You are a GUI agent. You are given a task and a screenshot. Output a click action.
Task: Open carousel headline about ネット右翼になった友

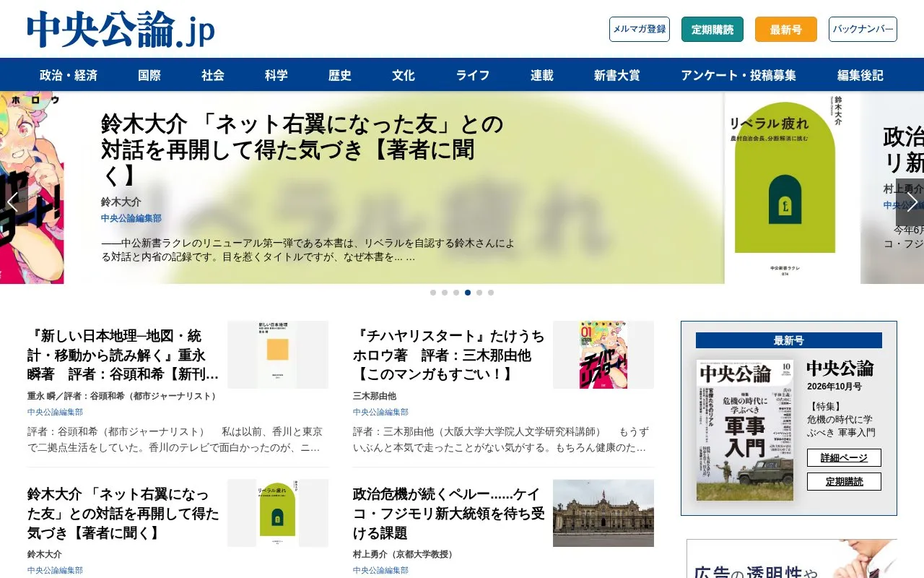pyautogui.click(x=302, y=150)
